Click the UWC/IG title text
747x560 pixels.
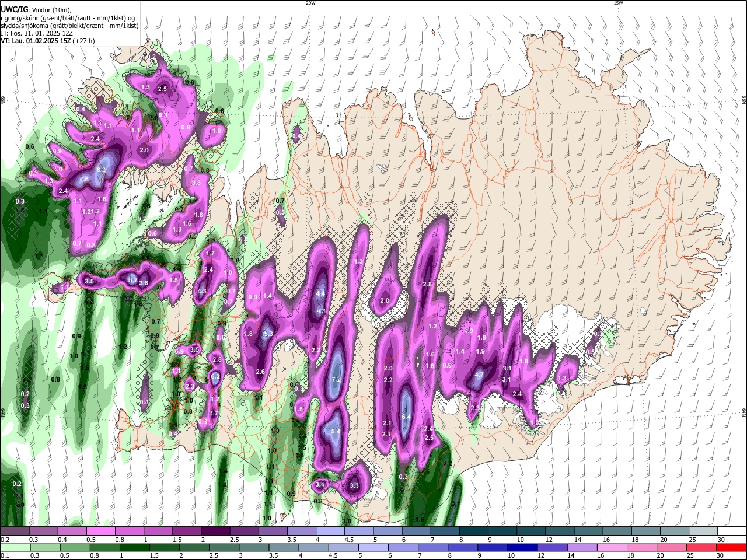point(14,10)
